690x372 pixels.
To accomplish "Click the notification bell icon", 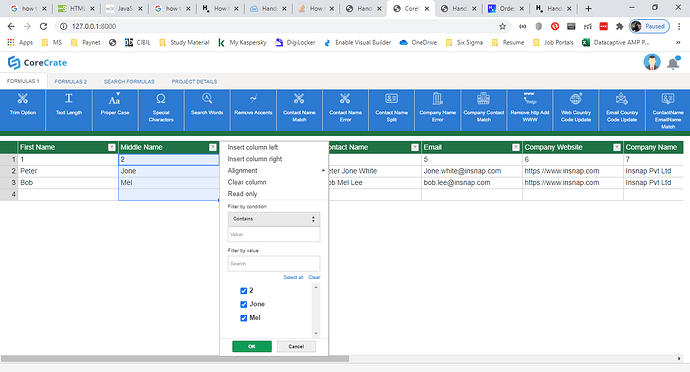I will [x=673, y=63].
